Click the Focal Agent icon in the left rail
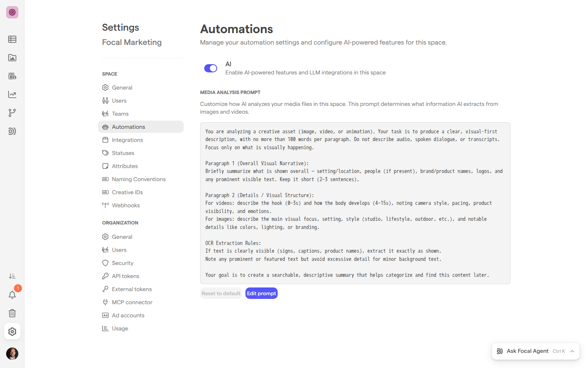Screen dimensions: 588x368 [12, 131]
